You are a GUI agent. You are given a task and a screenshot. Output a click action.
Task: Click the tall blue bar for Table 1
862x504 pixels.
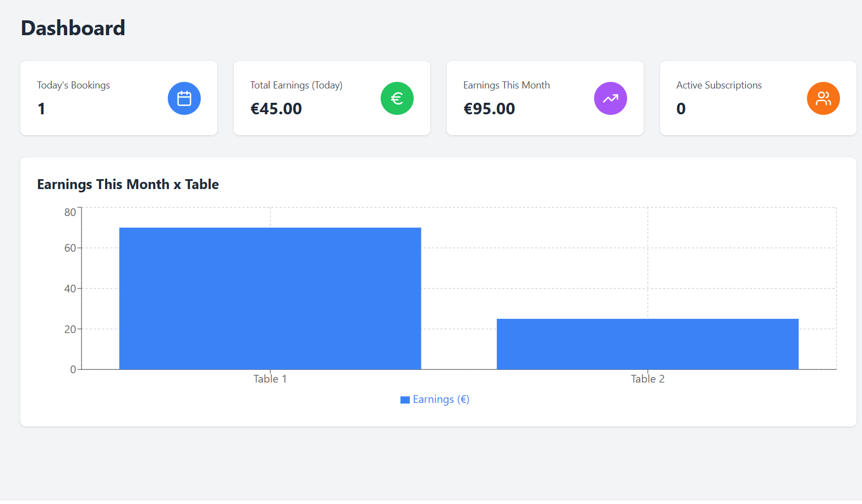(x=270, y=297)
